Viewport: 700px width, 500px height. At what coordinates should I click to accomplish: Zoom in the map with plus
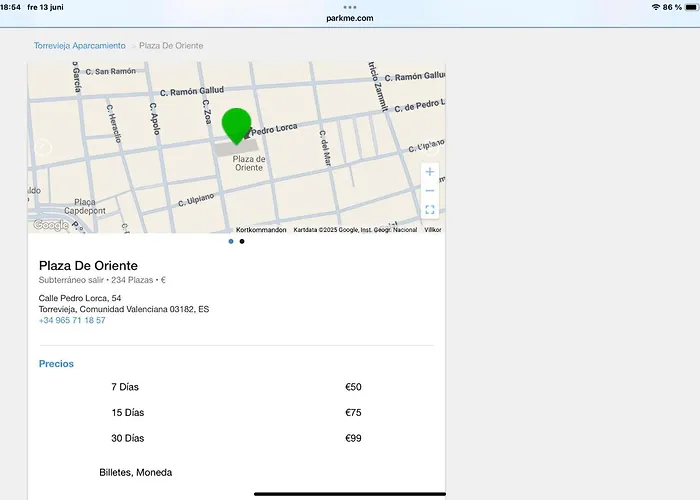pyautogui.click(x=430, y=172)
